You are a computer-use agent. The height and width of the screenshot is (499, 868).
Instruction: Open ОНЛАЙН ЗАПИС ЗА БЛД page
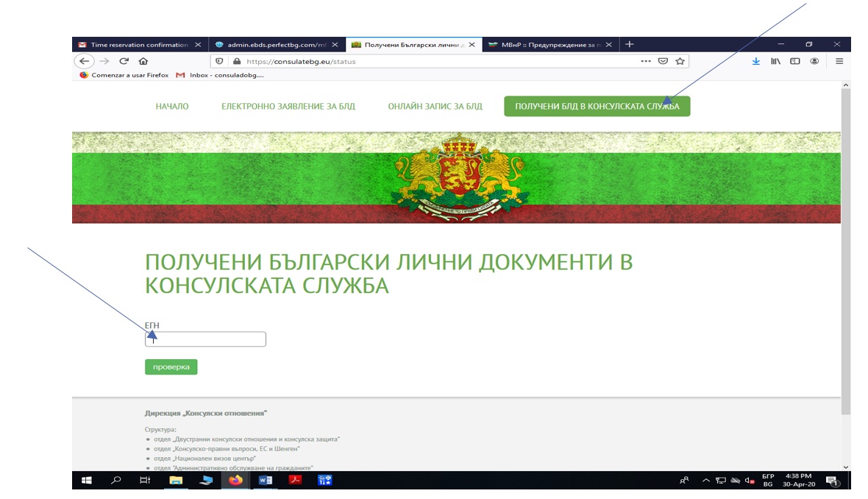tap(435, 106)
